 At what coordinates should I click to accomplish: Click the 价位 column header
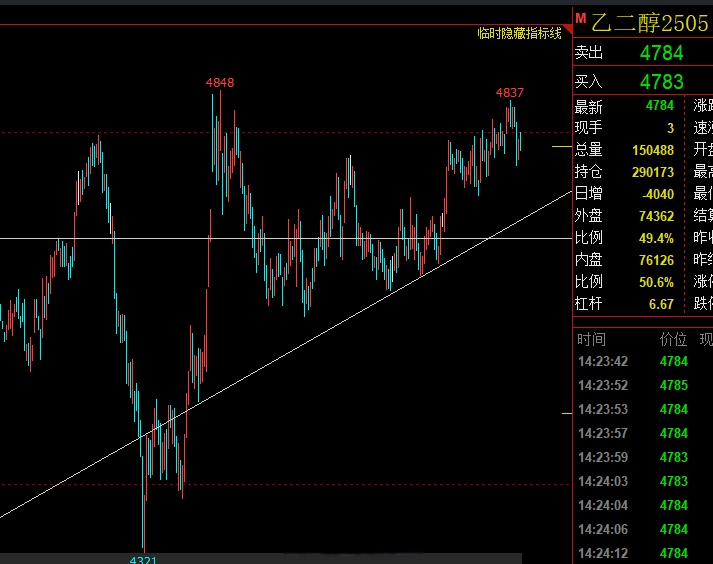pos(673,339)
